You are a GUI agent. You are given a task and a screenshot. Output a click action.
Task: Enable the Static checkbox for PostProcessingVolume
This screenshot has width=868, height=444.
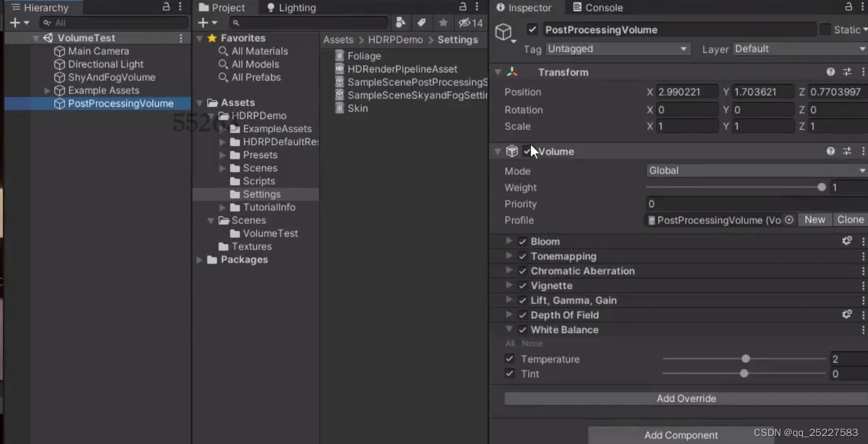point(826,29)
